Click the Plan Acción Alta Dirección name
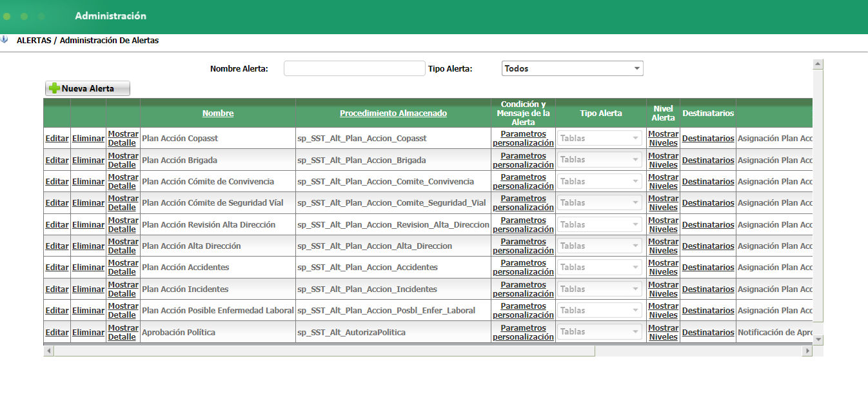 coord(192,246)
